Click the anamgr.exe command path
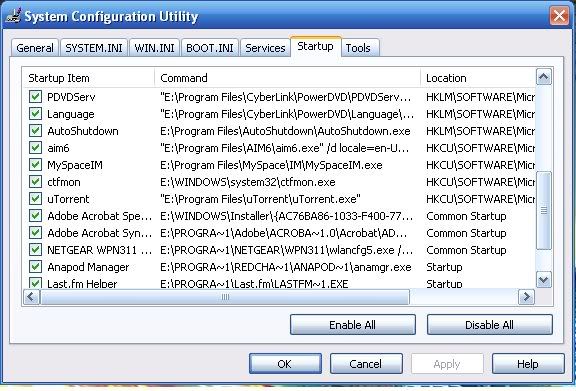The height and width of the screenshot is (391, 576). pos(285,267)
